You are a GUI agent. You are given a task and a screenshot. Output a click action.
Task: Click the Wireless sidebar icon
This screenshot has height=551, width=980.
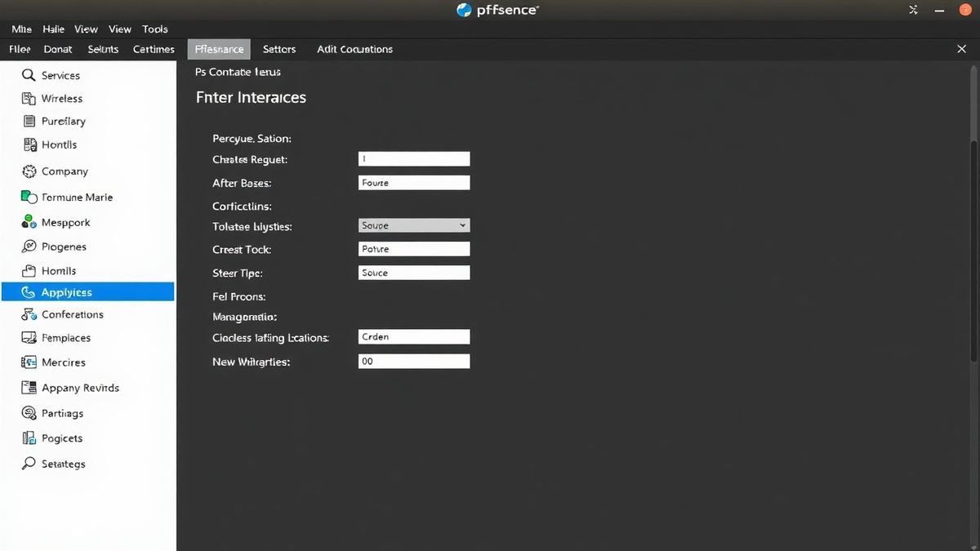pyautogui.click(x=29, y=98)
